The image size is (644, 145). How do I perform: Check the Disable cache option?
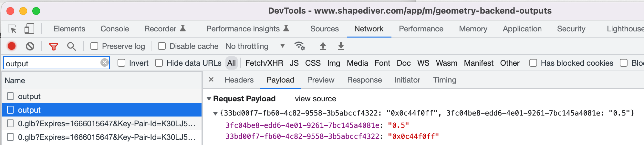click(x=162, y=46)
